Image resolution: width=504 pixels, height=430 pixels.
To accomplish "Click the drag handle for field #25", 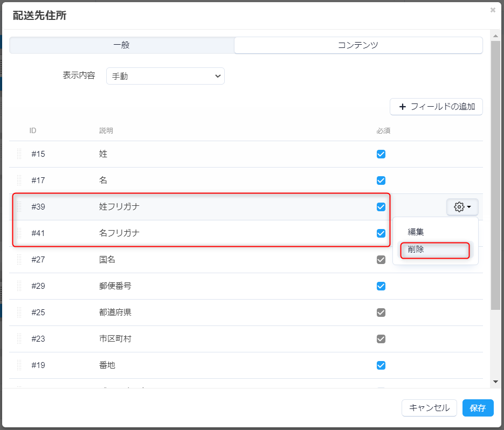I will [19, 313].
